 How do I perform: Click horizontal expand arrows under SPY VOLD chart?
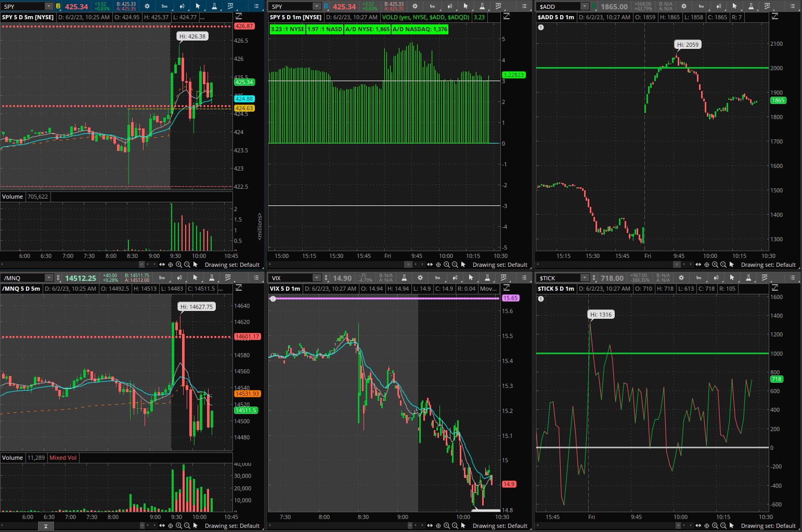pos(430,265)
